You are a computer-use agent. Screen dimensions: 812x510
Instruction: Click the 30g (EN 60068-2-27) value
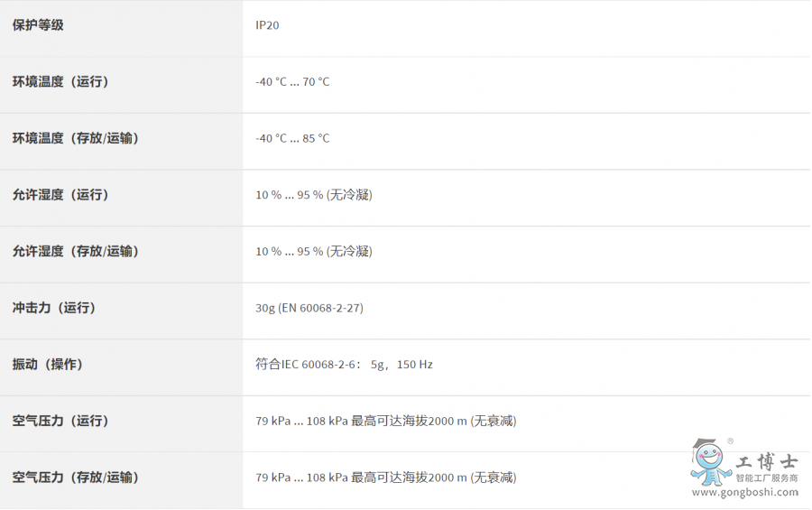309,308
